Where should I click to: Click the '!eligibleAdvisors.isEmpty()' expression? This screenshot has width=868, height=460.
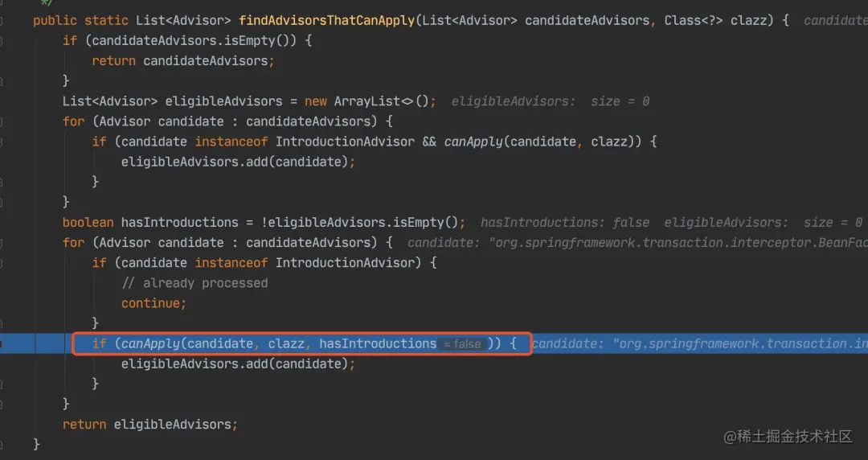[x=360, y=223]
